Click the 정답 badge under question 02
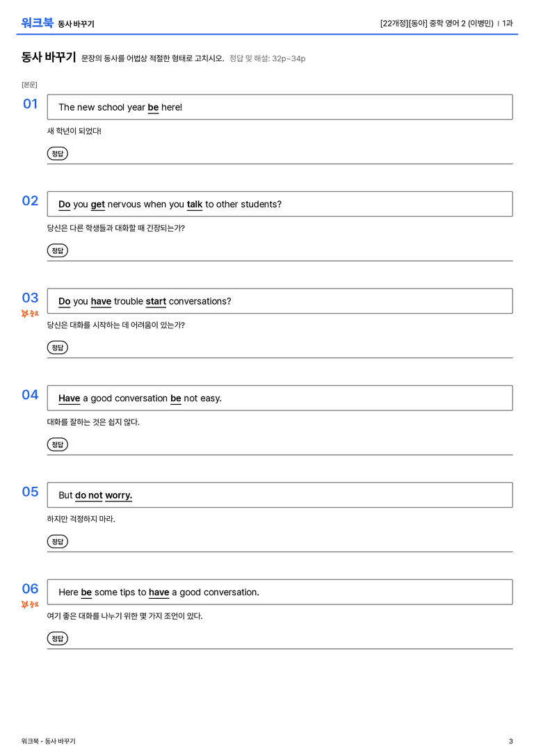 click(x=57, y=250)
